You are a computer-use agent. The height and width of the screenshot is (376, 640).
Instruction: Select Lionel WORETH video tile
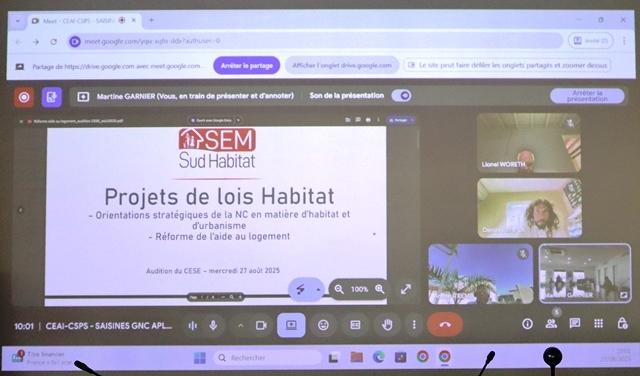[529, 143]
